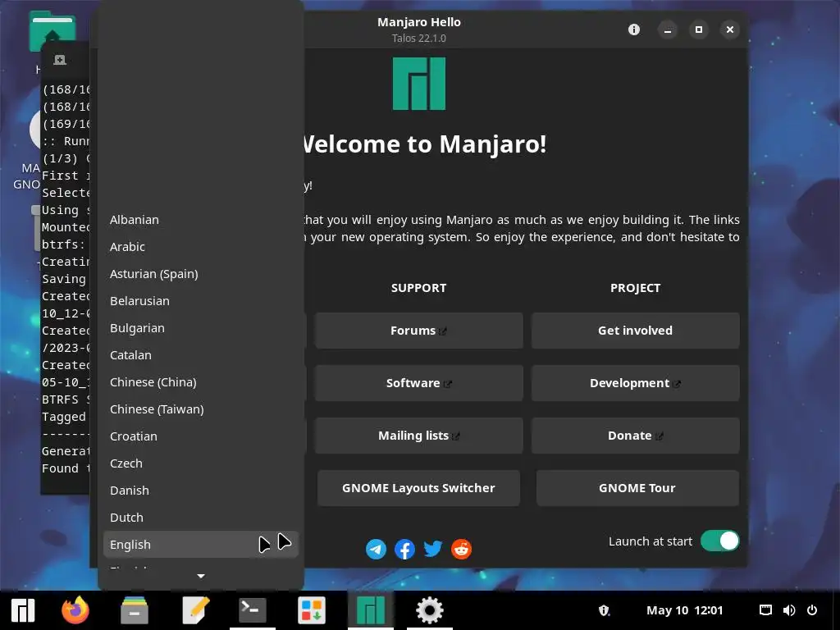The image size is (840, 630).
Task: Click new tab icon in terminal window
Action: click(x=60, y=59)
